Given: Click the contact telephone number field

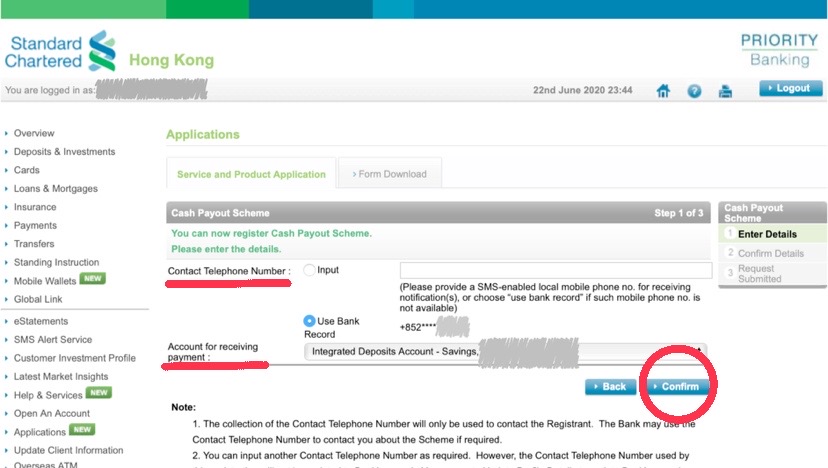Looking at the screenshot, I should click(556, 270).
